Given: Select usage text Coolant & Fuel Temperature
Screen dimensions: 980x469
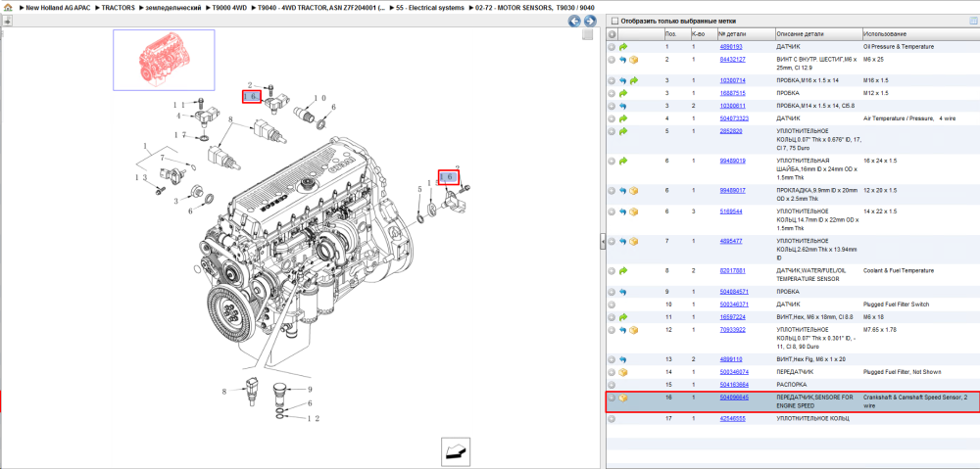Looking at the screenshot, I should click(898, 270).
